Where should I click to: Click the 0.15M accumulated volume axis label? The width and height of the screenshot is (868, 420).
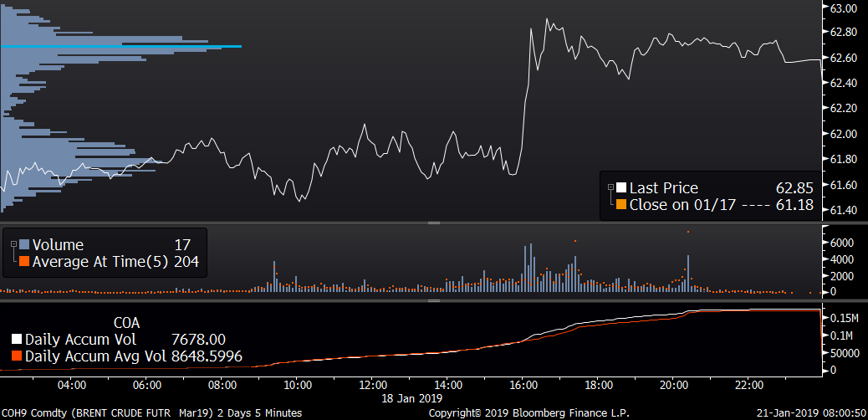844,318
